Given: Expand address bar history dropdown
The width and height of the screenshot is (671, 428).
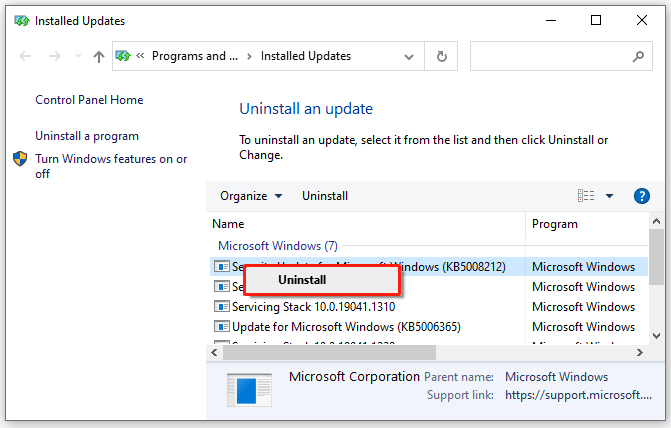Looking at the screenshot, I should coord(409,56).
